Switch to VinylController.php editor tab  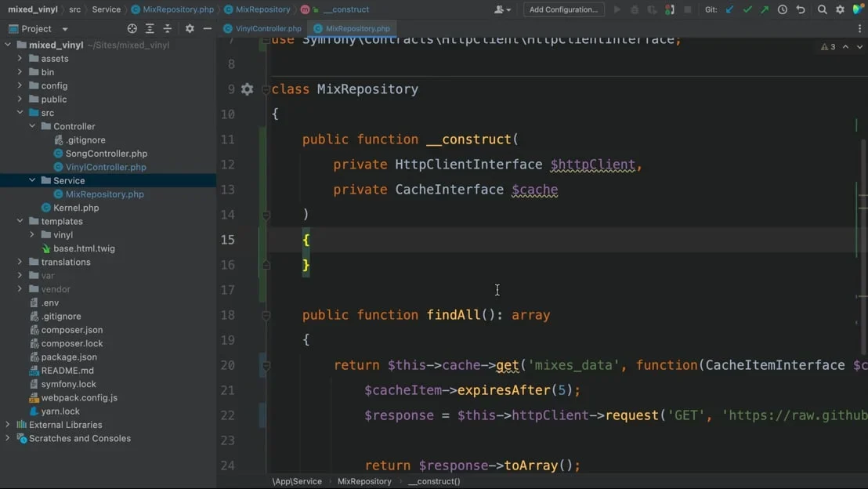pos(263,29)
